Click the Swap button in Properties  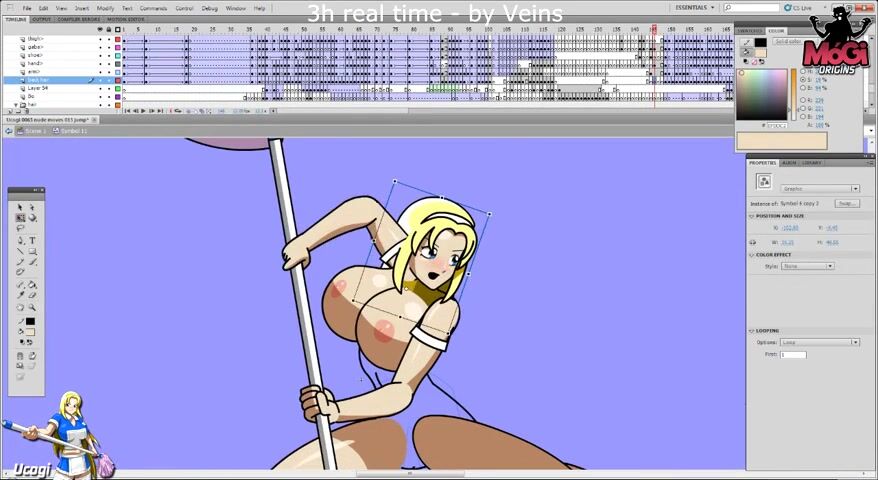click(x=847, y=203)
